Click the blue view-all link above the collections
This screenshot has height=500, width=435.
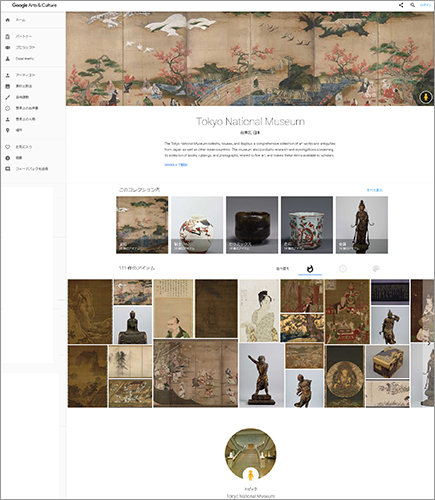pos(374,190)
